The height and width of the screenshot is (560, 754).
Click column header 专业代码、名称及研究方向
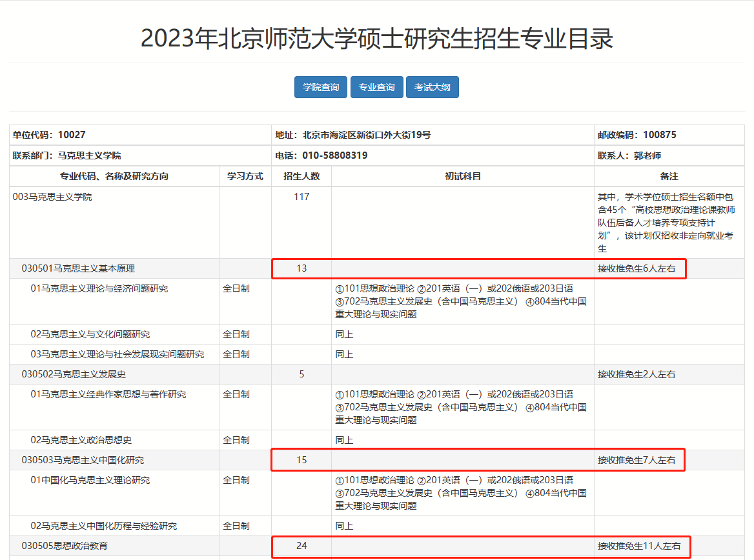click(114, 176)
